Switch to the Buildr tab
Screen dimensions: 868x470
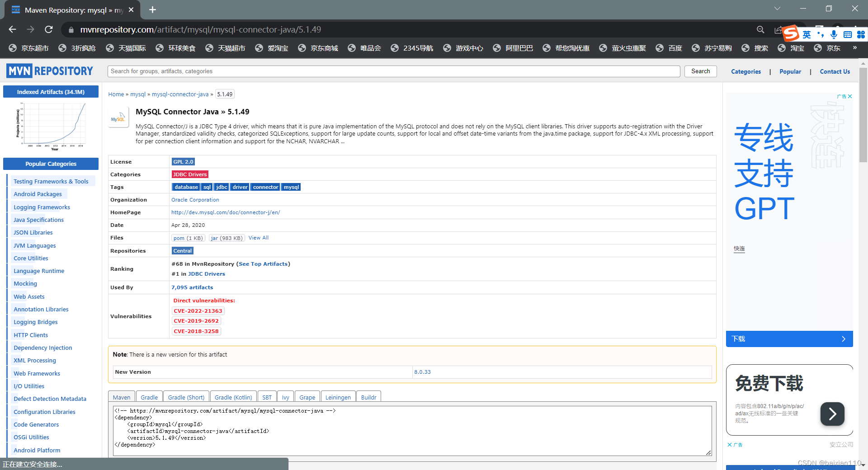point(369,397)
